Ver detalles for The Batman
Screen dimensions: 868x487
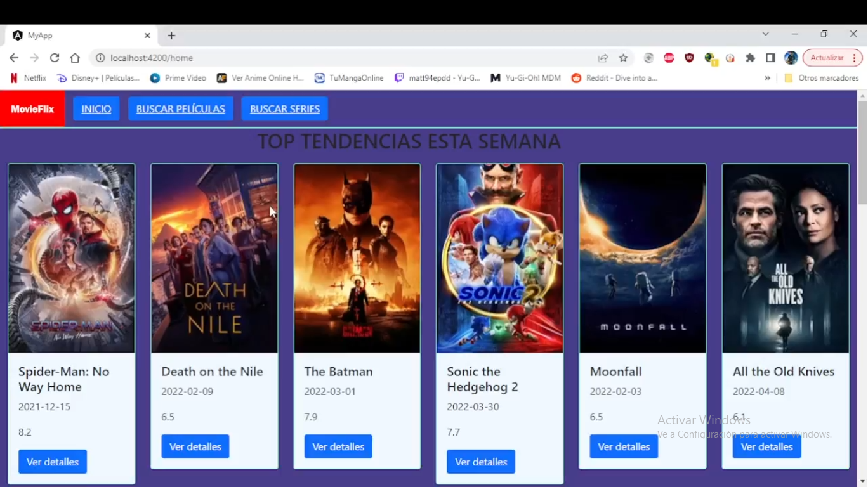[x=338, y=446]
